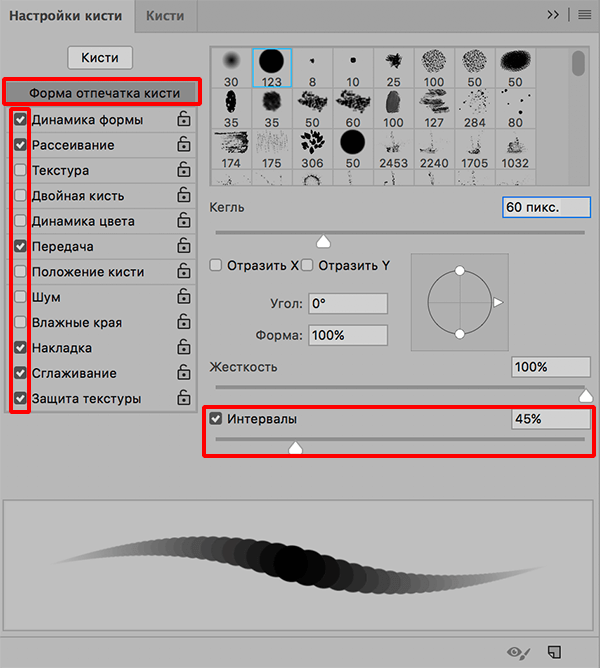The height and width of the screenshot is (668, 600).
Task: Click the Интервалы slider handle
Action: [x=295, y=450]
